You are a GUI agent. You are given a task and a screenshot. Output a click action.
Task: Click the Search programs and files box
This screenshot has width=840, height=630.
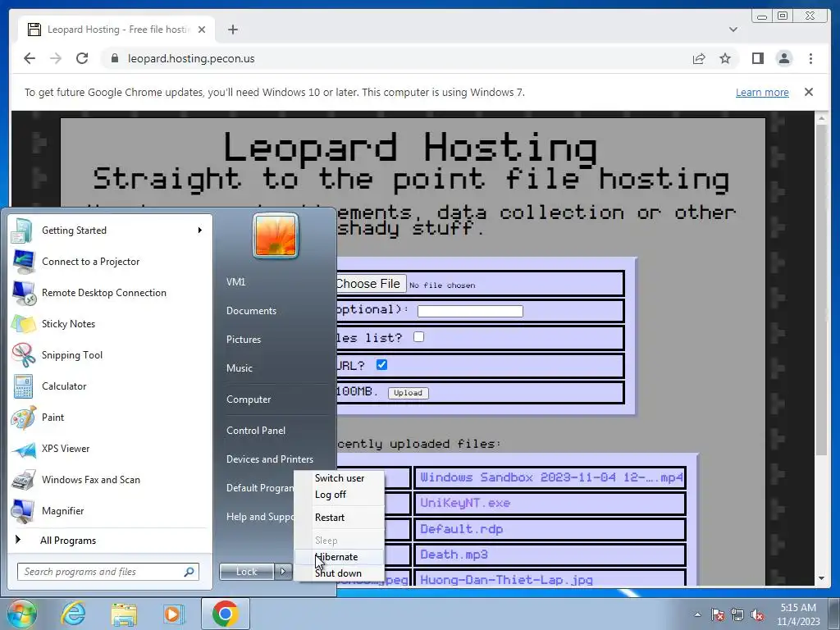pos(108,572)
